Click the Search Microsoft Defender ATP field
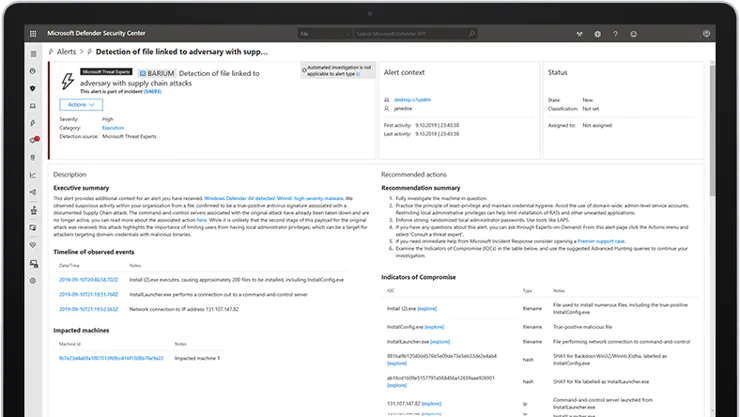 point(410,33)
